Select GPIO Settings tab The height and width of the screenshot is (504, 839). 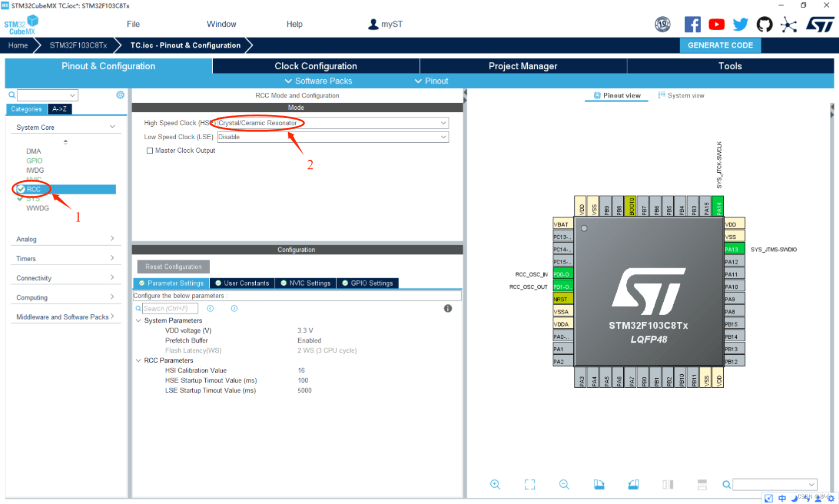tap(367, 283)
